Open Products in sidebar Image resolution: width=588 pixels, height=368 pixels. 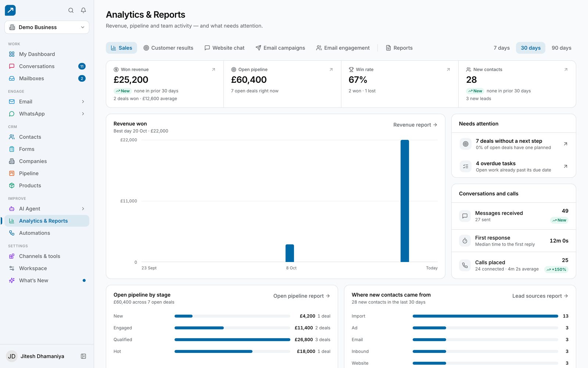(x=47, y=185)
